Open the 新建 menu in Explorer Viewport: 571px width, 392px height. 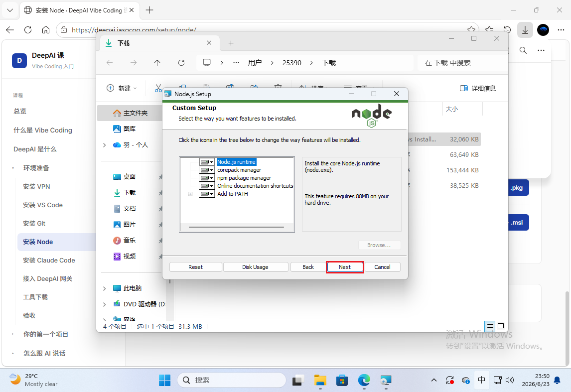pos(122,88)
